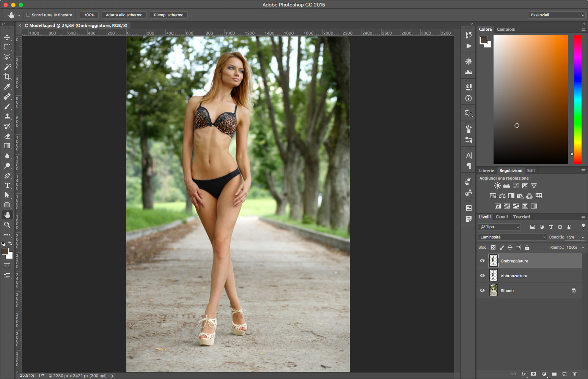
Task: Open the Luminosità blend mode dropdown
Action: (x=512, y=237)
